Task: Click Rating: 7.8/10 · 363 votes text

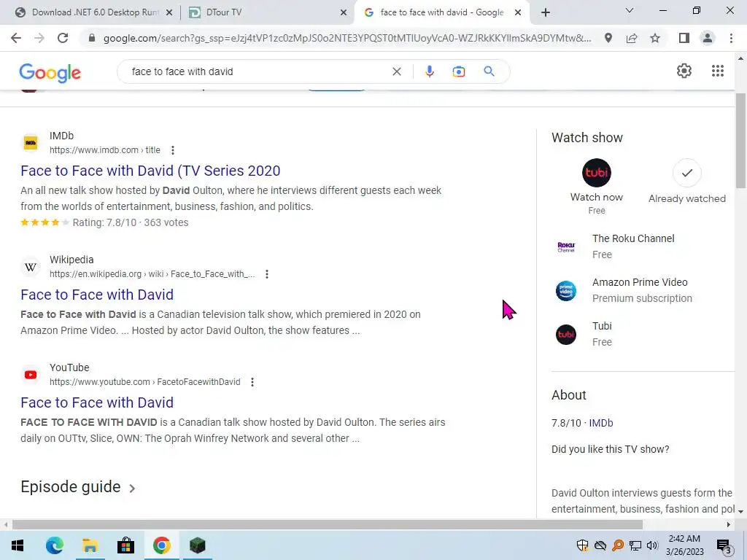Action: pos(131,222)
